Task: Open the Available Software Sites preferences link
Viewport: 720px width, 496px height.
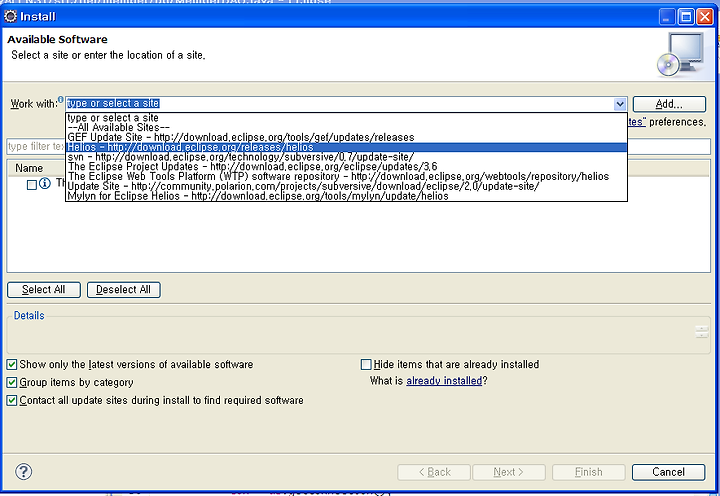Action: click(637, 122)
